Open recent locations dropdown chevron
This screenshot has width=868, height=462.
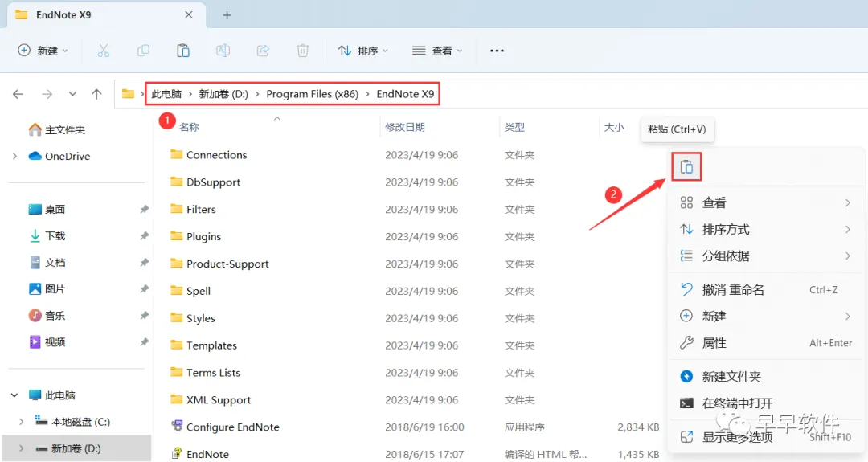[x=72, y=94]
